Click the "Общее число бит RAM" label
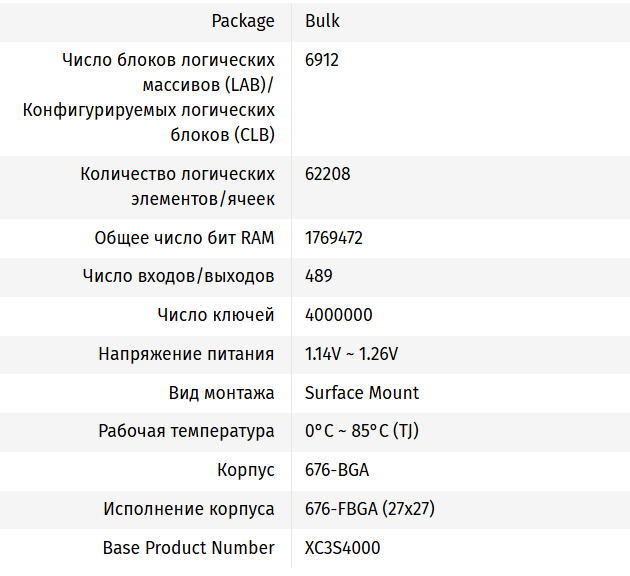 pyautogui.click(x=184, y=238)
